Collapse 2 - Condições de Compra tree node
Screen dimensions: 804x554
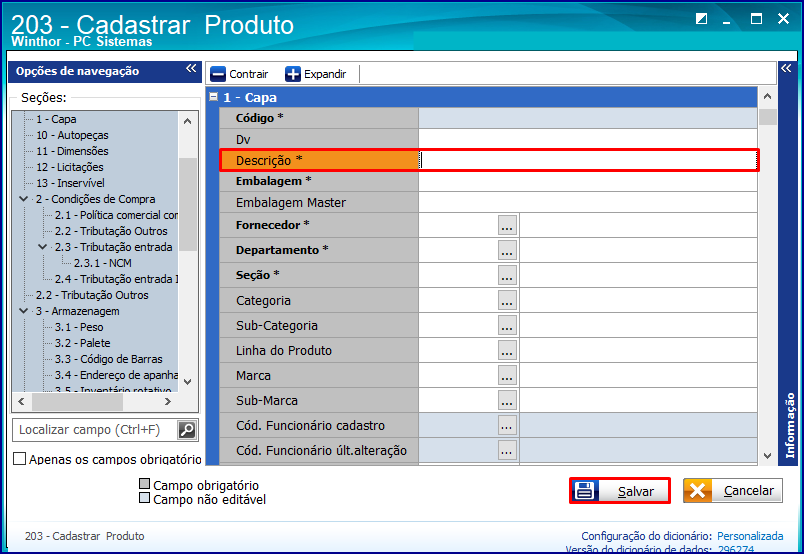[24, 199]
